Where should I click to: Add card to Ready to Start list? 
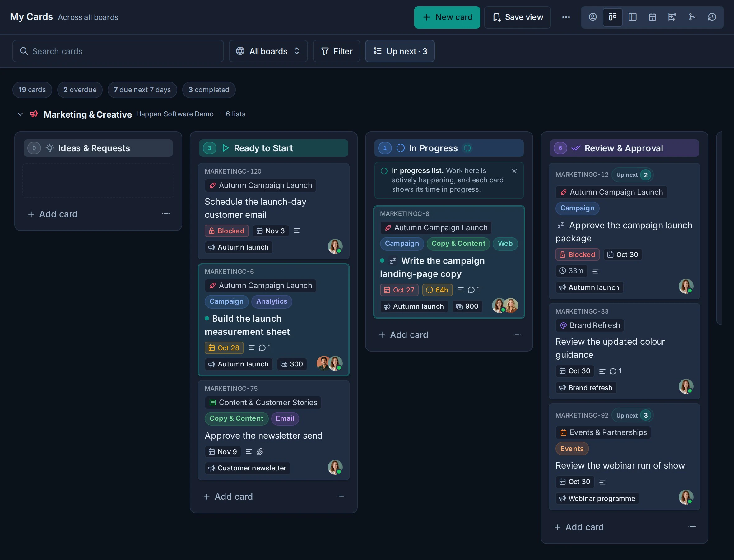point(228,497)
